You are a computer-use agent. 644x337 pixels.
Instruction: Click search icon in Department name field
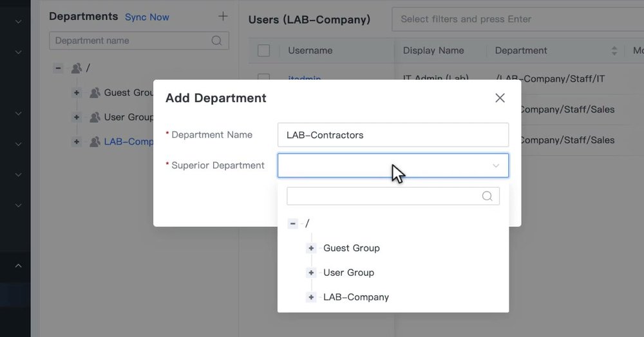pyautogui.click(x=216, y=41)
